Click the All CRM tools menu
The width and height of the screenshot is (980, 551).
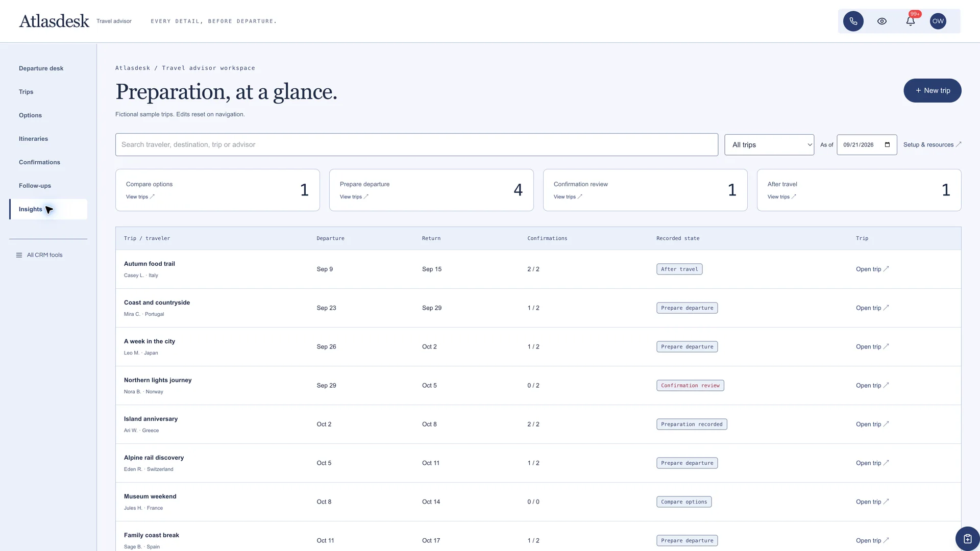39,255
